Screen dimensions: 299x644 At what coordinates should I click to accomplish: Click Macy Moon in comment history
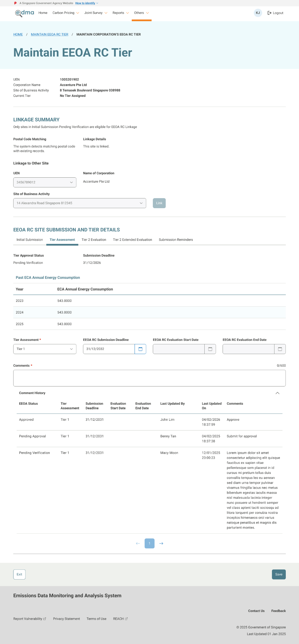coord(169,453)
